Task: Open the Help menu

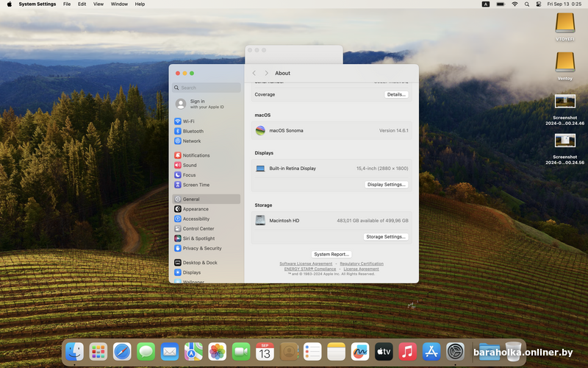Action: click(140, 4)
